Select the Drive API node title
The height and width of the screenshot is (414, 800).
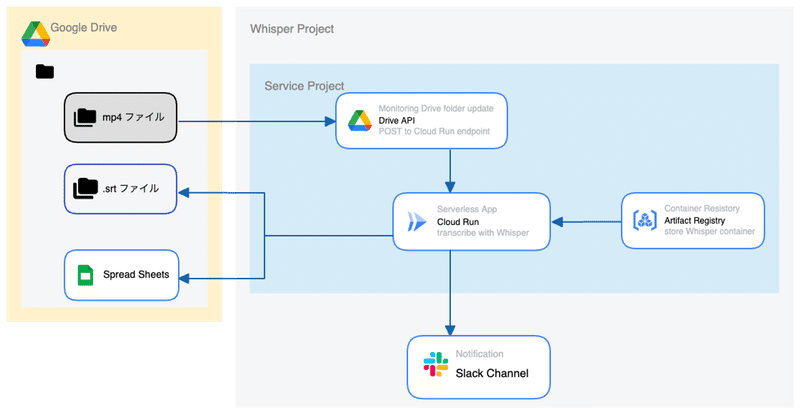click(396, 120)
